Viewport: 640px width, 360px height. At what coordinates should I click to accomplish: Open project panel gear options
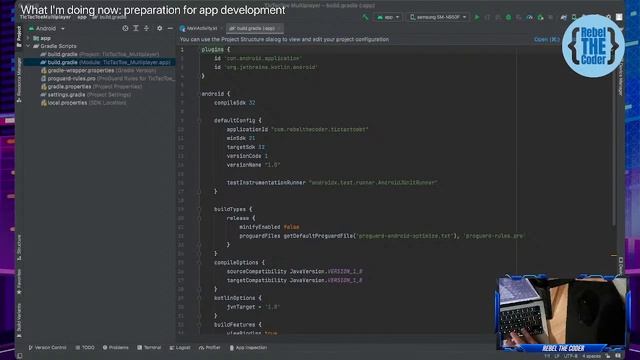[x=160, y=28]
